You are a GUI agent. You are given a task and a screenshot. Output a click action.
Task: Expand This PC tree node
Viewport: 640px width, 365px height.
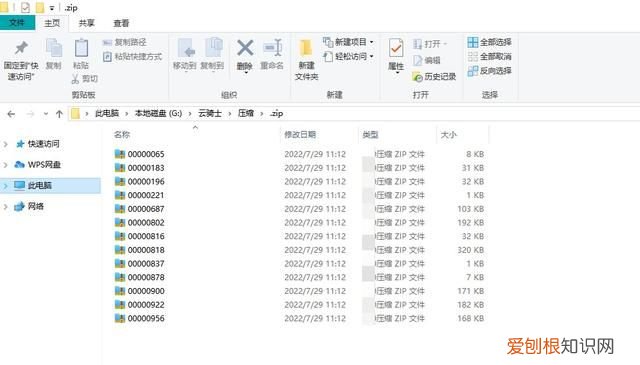pos(6,186)
